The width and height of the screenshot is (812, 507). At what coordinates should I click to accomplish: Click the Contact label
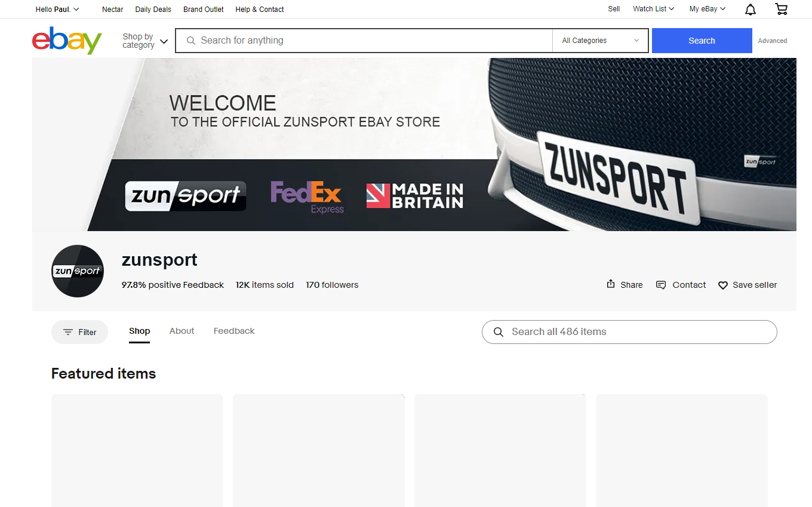click(689, 285)
